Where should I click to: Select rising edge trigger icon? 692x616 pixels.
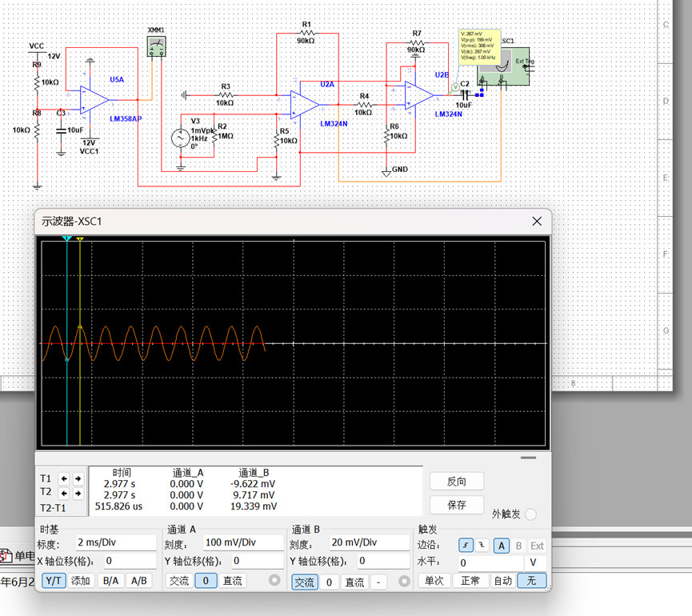click(466, 546)
